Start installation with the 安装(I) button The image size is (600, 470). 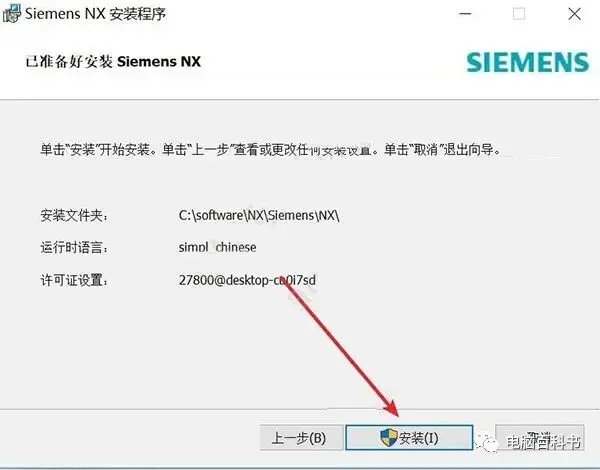[409, 437]
